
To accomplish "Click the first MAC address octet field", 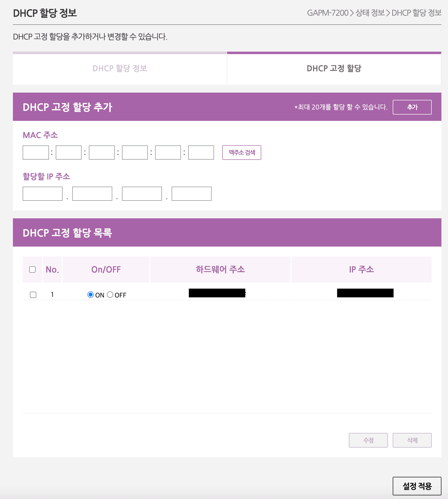I will pos(36,153).
